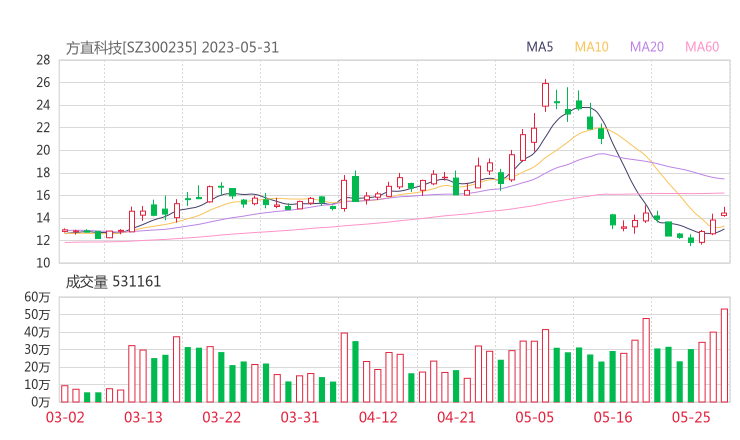Click the 20 price axis label
Screen dimensions: 740x440
click(43, 150)
